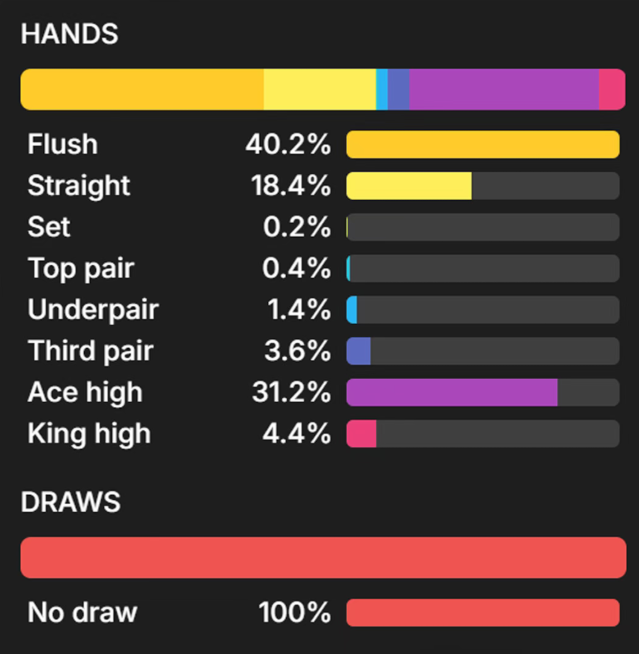This screenshot has height=654, width=639.
Task: Select the Flush orange percentage bar
Action: tap(483, 144)
